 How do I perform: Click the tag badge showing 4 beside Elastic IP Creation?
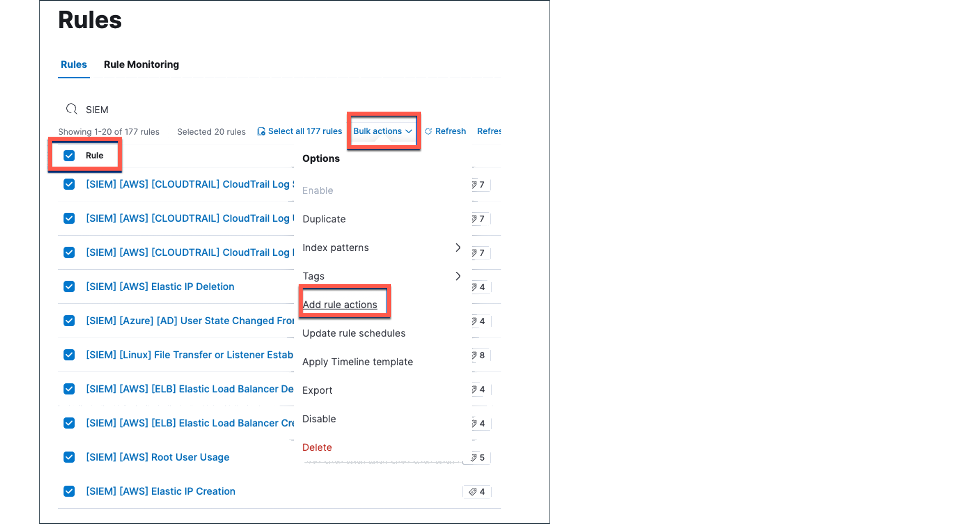pos(477,492)
